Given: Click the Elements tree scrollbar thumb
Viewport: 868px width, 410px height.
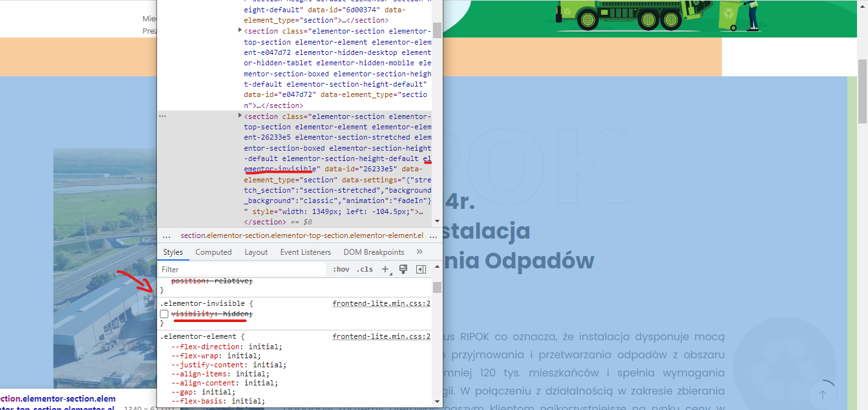Looking at the screenshot, I should (x=437, y=30).
